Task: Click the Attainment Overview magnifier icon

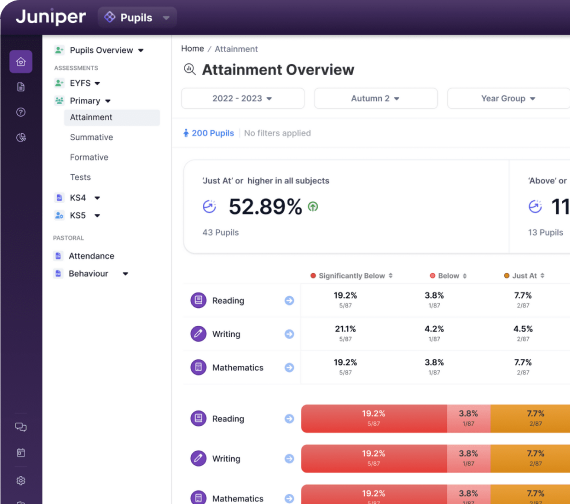Action: 189,69
